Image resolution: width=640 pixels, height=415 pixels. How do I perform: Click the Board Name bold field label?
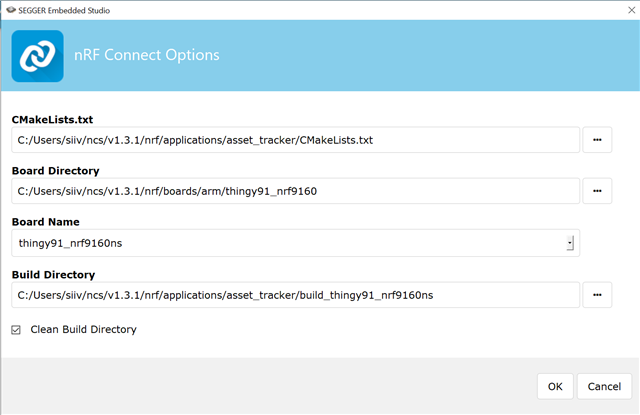click(46, 222)
